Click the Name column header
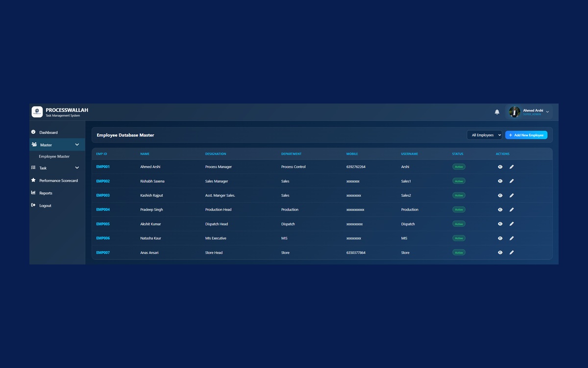This screenshot has width=588, height=368. [145, 154]
